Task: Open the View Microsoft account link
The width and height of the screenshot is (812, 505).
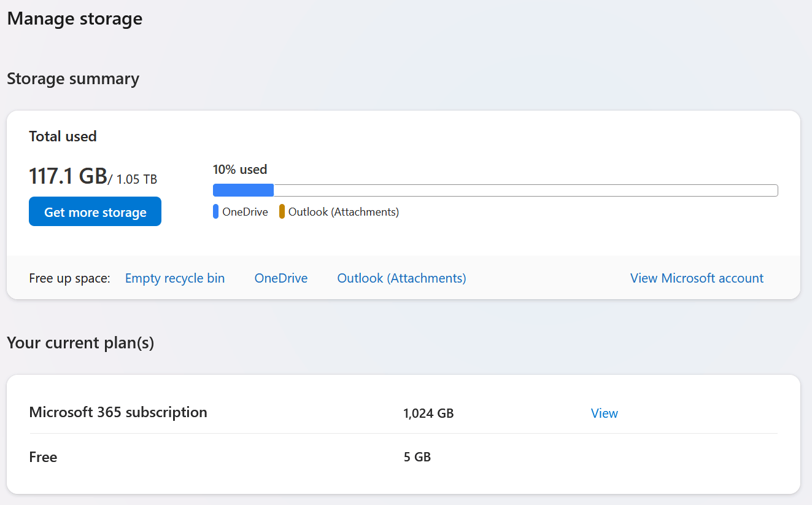Action: coord(697,278)
